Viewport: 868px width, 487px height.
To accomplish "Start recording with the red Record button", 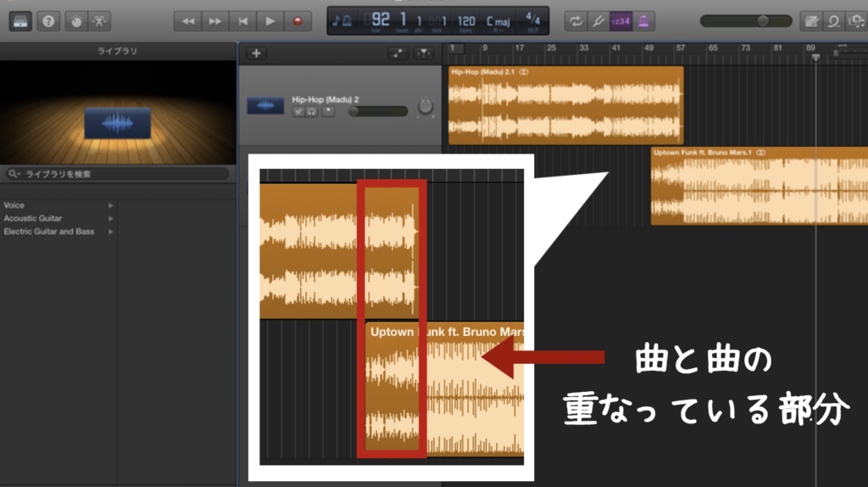I will coord(298,21).
